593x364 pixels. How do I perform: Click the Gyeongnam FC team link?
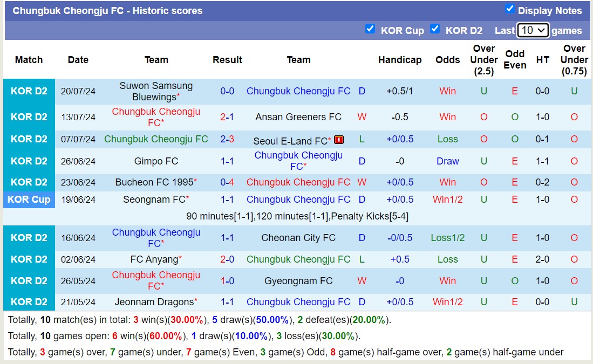pos(298,280)
